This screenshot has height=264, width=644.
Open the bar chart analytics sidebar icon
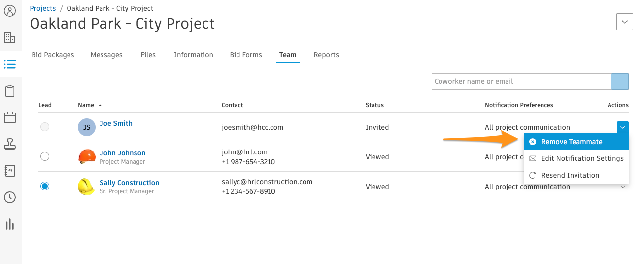click(x=10, y=225)
